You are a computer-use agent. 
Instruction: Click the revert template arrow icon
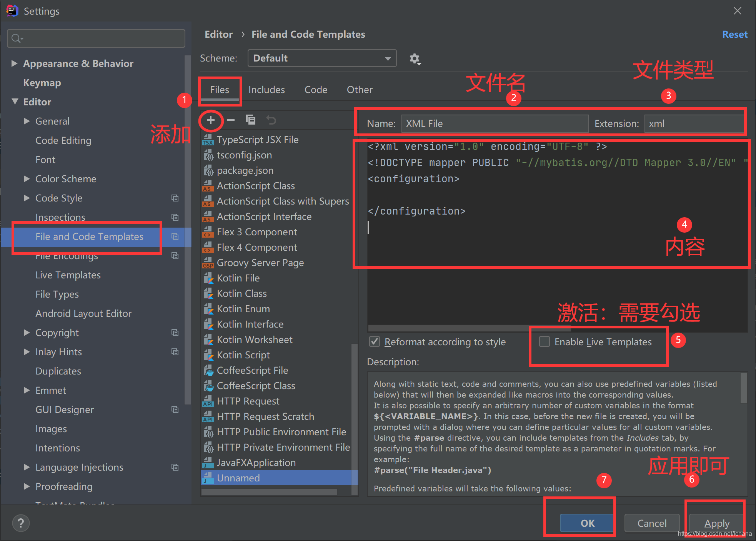[x=271, y=120]
